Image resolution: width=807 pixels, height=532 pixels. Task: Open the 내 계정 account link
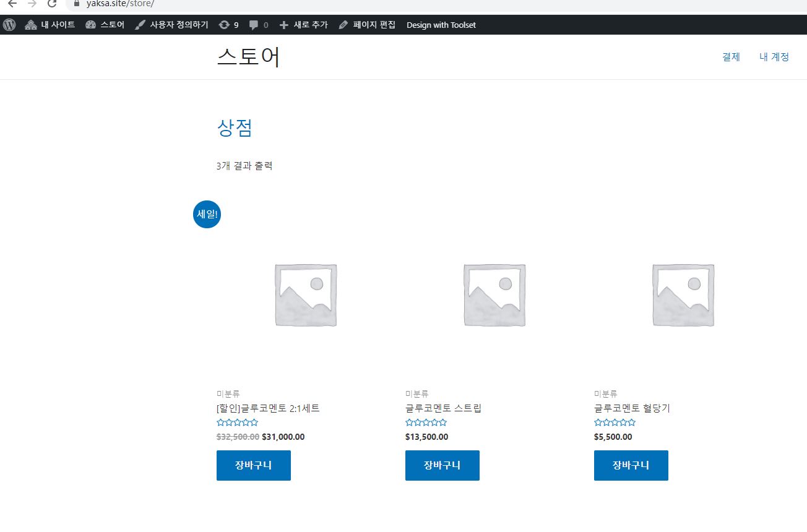[774, 56]
